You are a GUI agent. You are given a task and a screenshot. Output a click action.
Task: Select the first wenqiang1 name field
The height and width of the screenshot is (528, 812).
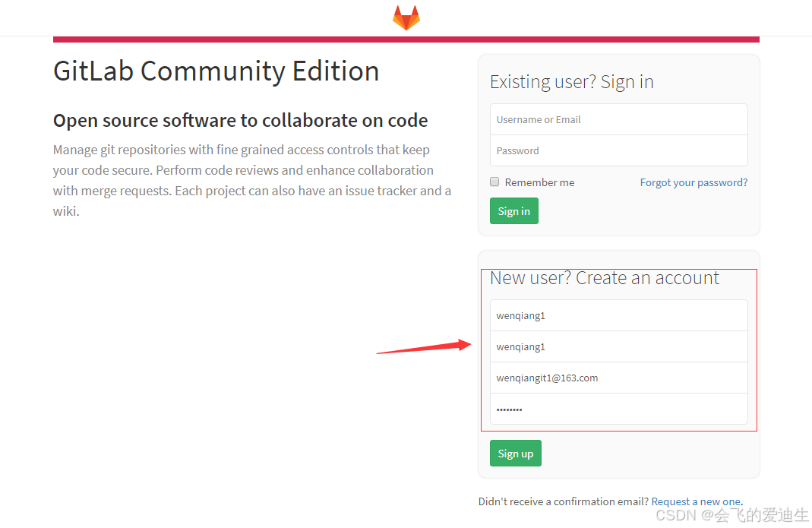[x=618, y=315]
